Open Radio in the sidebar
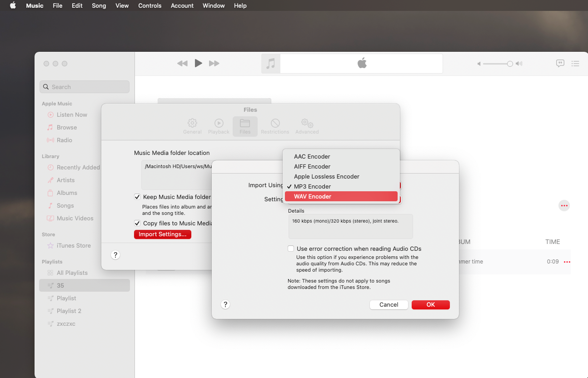The height and width of the screenshot is (378, 588). click(x=65, y=140)
